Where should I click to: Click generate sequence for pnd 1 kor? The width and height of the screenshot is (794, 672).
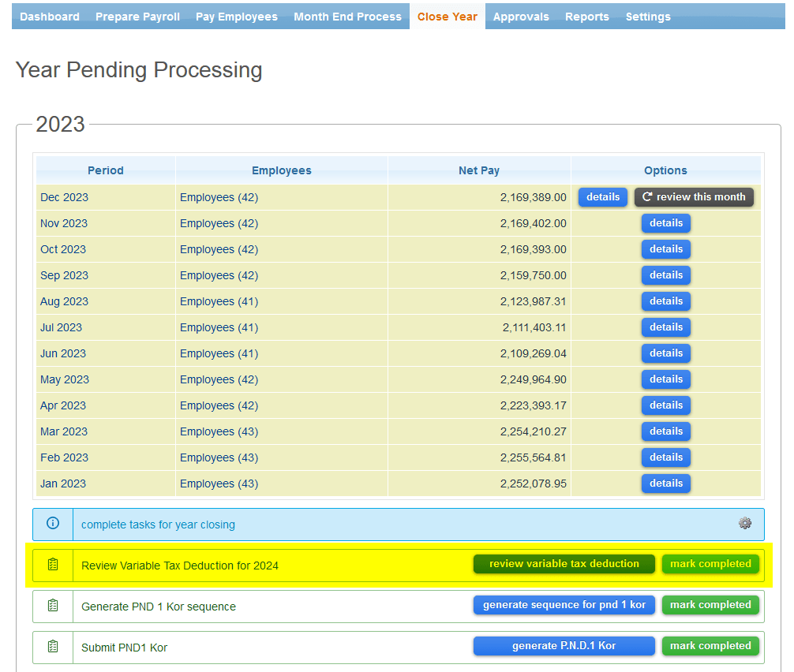coord(564,605)
